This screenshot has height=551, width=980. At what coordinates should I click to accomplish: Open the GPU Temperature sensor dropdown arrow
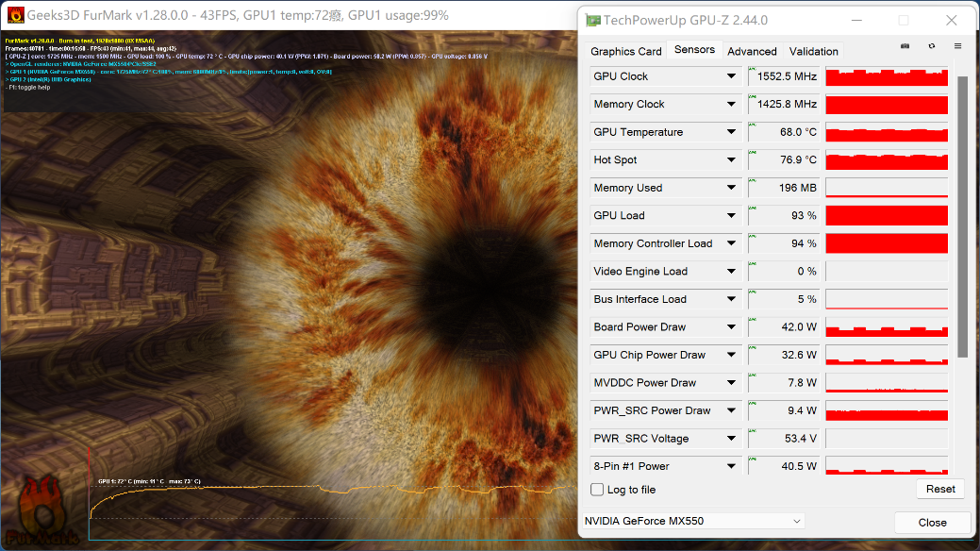(x=731, y=132)
